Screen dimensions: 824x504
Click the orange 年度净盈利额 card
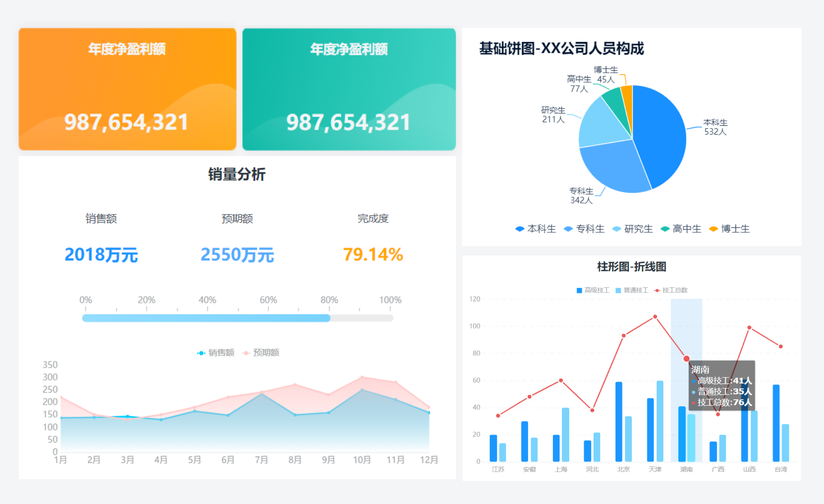128,89
